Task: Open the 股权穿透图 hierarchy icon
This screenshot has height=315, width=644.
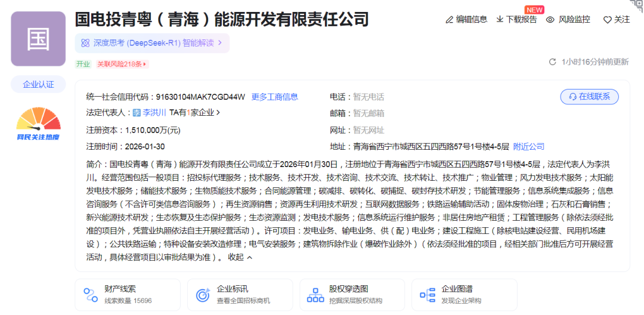Action: click(x=315, y=295)
